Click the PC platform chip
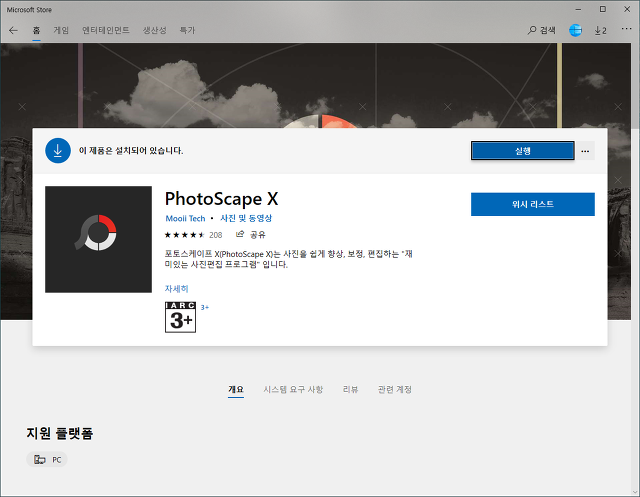This screenshot has width=640, height=497. click(x=47, y=460)
